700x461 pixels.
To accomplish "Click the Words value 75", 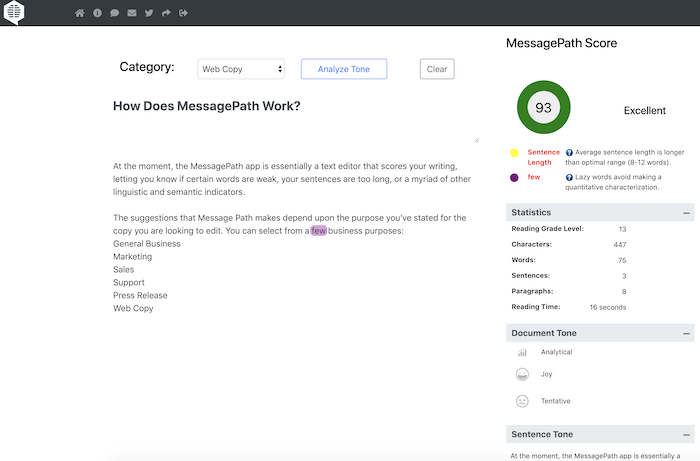I will tap(622, 260).
